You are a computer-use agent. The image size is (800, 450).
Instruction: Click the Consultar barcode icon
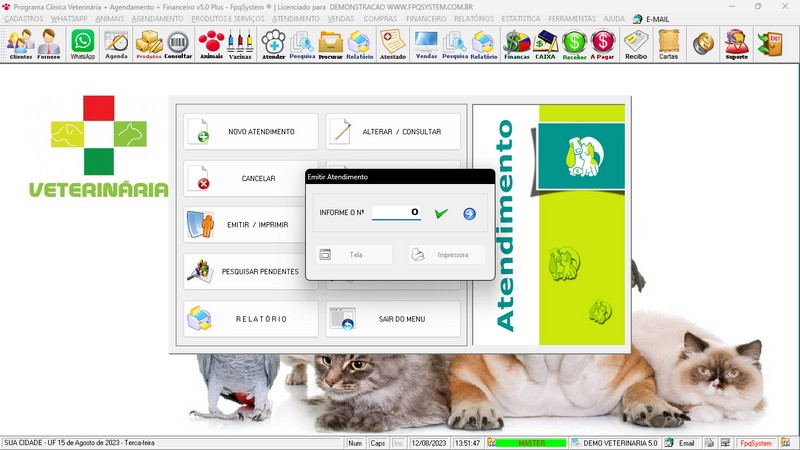[x=178, y=44]
